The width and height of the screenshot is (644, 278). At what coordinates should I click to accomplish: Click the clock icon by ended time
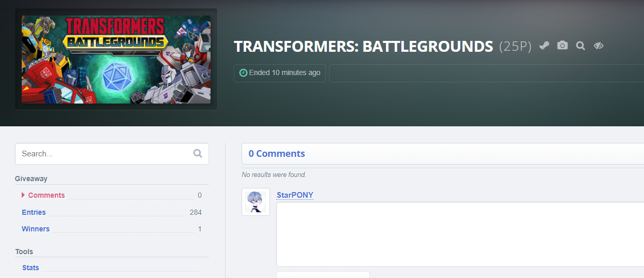click(243, 73)
